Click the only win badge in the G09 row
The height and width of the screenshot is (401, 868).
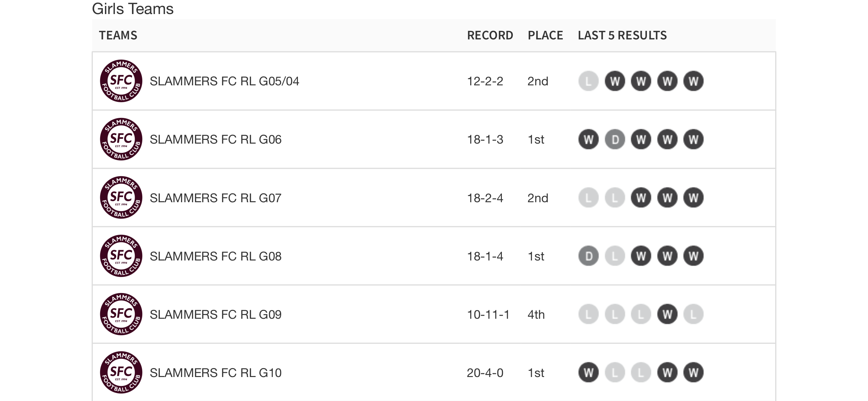pos(667,314)
